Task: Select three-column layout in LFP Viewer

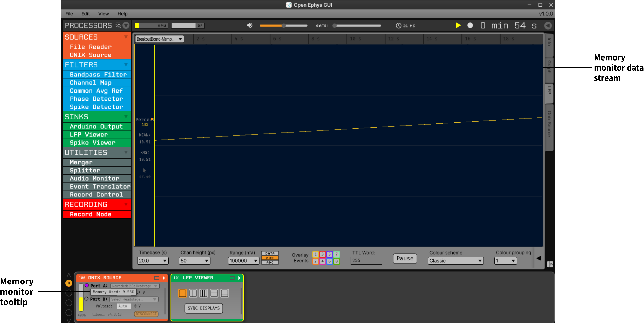Action: point(203,293)
